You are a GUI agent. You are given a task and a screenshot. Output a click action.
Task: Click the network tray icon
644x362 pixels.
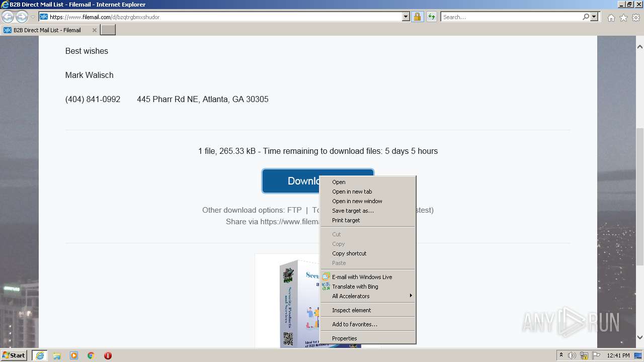click(584, 355)
